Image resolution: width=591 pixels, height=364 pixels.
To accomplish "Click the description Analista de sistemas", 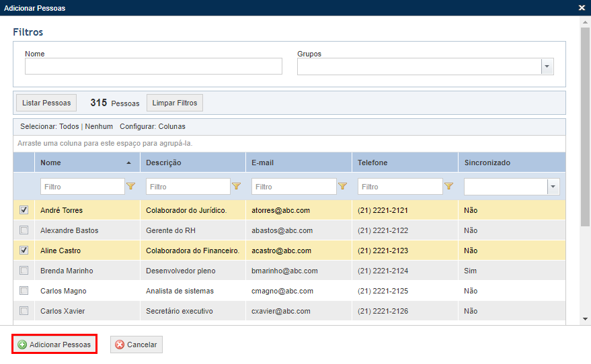I will coord(180,291).
